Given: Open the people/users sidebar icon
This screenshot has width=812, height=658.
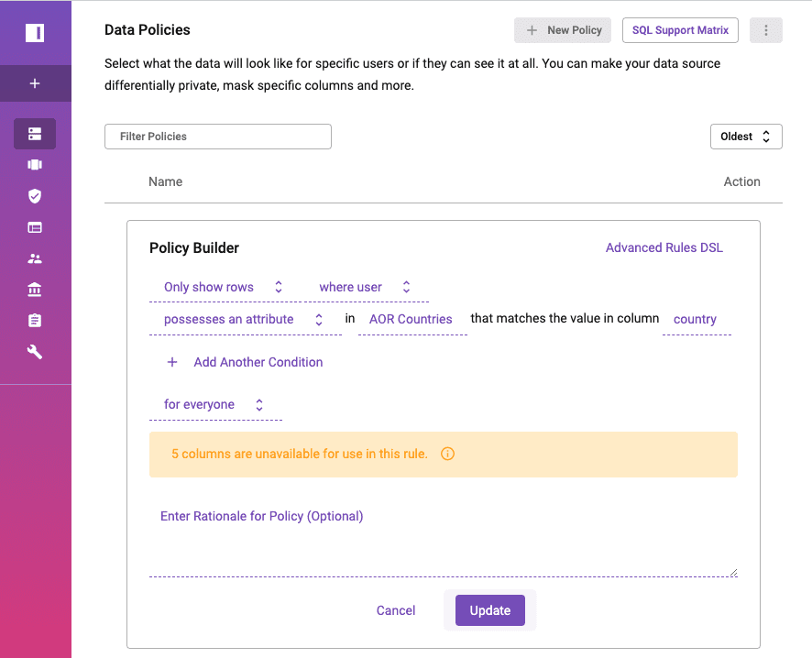Looking at the screenshot, I should [35, 258].
